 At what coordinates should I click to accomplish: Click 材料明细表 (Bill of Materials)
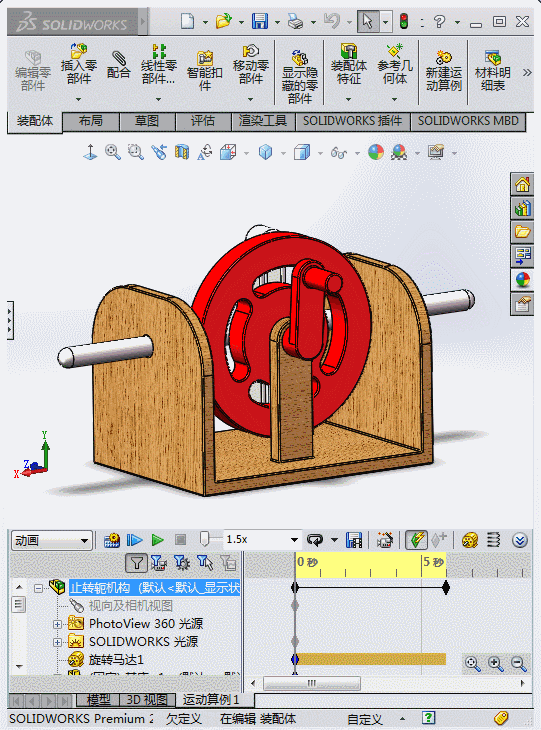(x=493, y=70)
